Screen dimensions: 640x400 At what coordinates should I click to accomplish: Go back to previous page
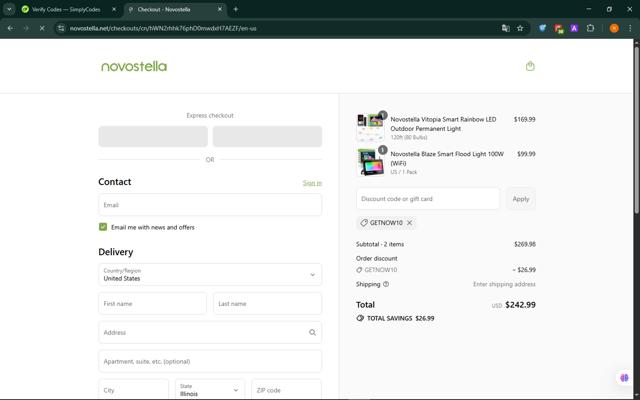[10, 28]
